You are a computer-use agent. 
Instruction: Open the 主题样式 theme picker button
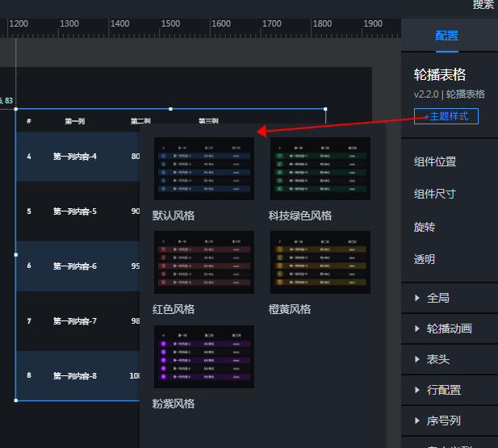click(446, 116)
